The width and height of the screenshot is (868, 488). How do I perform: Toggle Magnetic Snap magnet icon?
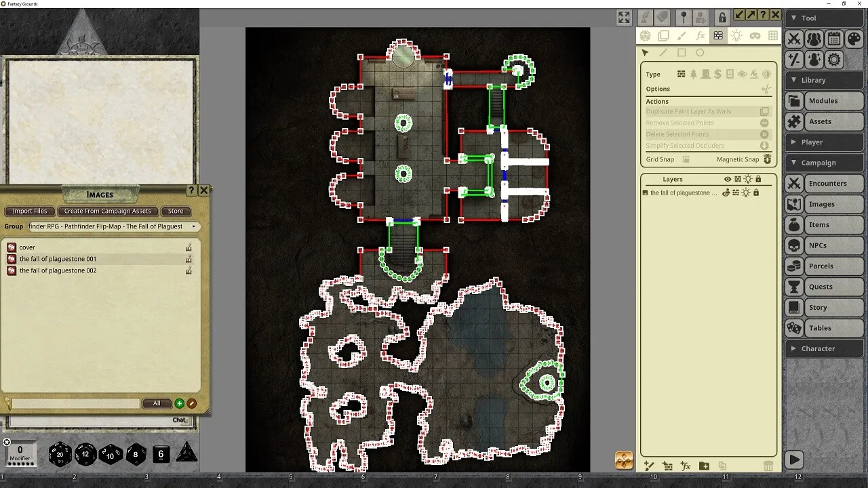pos(768,159)
